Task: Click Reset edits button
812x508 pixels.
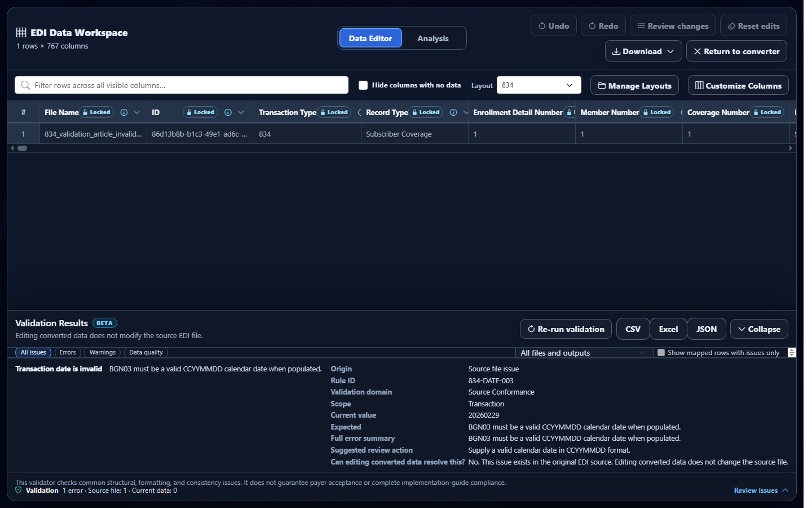Action: pos(753,25)
